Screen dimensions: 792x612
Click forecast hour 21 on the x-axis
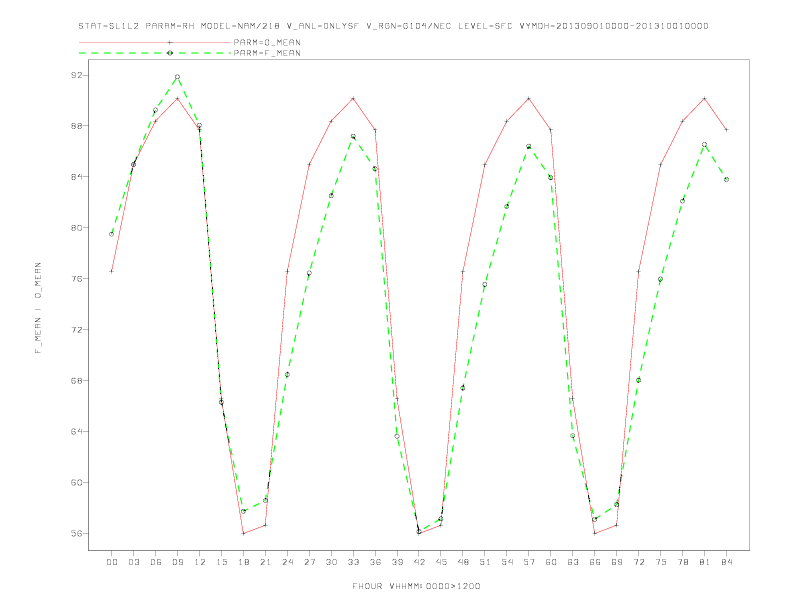(265, 562)
